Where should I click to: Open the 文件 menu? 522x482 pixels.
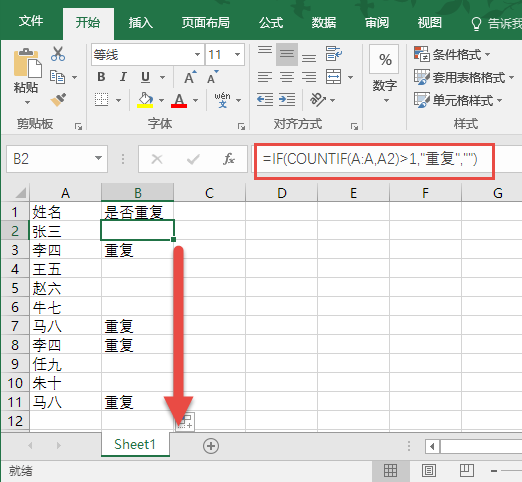31,22
